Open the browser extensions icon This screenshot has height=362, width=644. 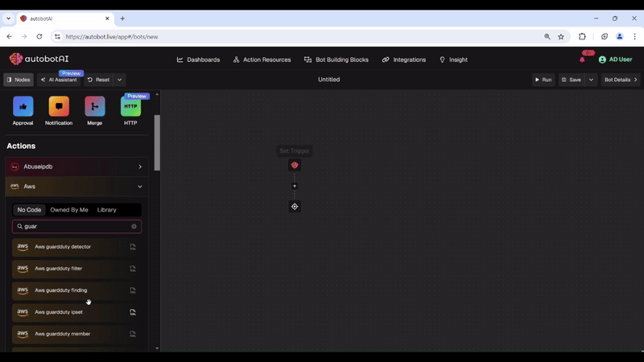click(582, 36)
